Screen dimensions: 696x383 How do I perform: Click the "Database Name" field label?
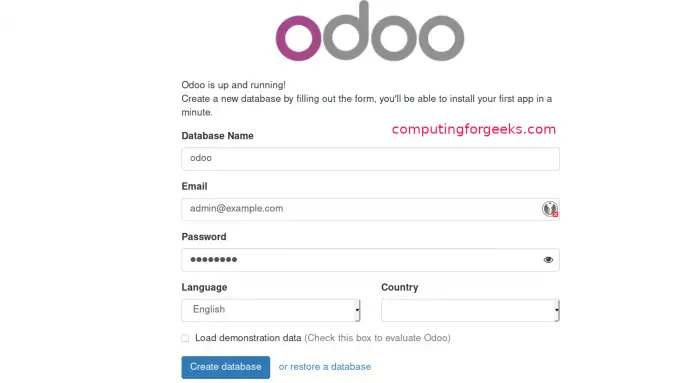(x=218, y=136)
